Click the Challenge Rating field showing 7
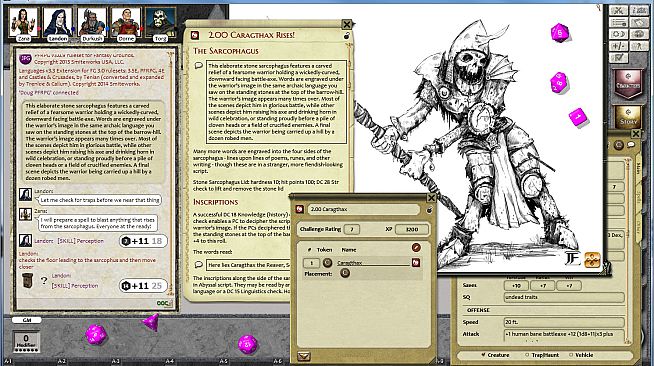This screenshot has width=654, height=366. (352, 229)
